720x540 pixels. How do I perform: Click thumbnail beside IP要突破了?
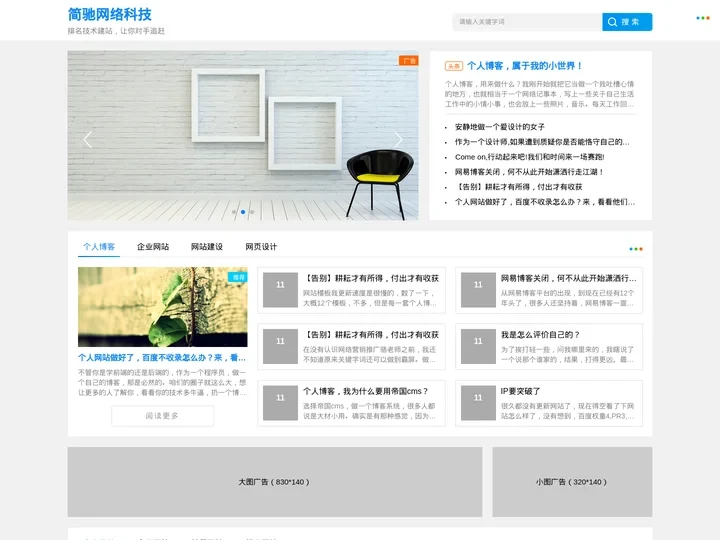[478, 403]
